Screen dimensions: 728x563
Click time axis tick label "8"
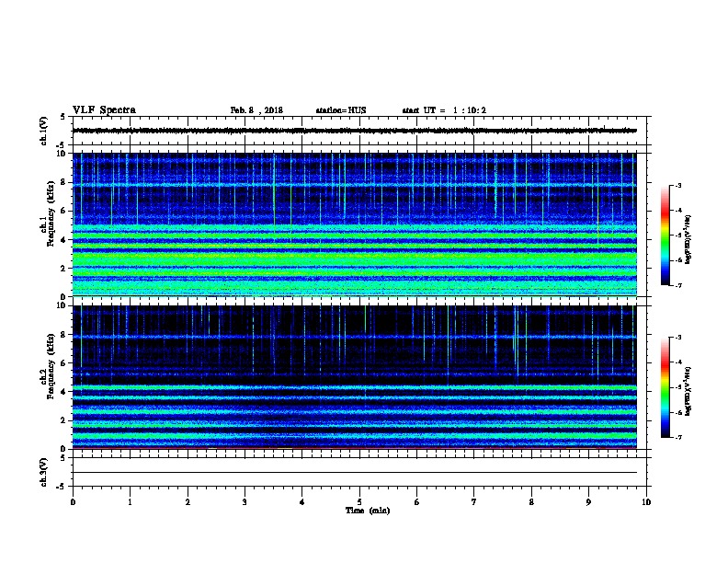click(x=531, y=502)
